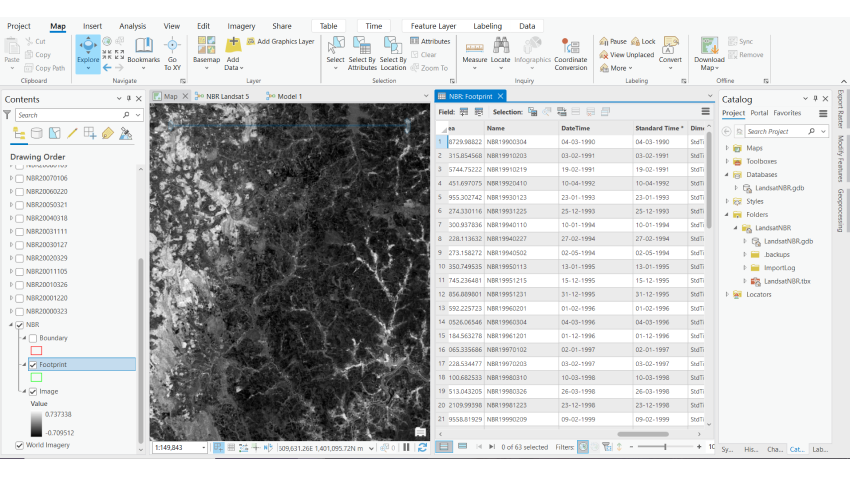This screenshot has height=479, width=850.
Task: Enable the Boundary sublayer
Action: click(x=33, y=338)
